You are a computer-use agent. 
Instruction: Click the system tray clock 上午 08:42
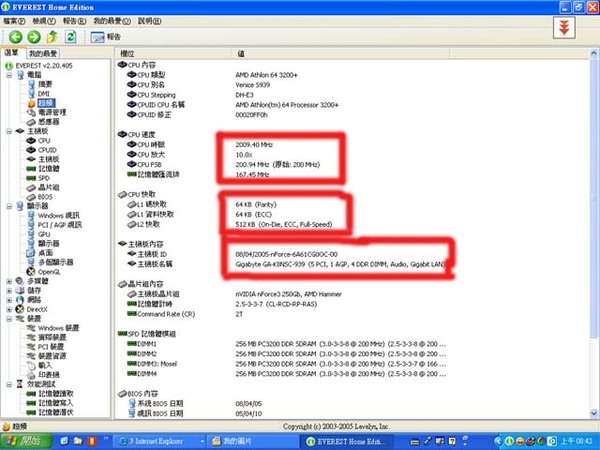tap(577, 441)
